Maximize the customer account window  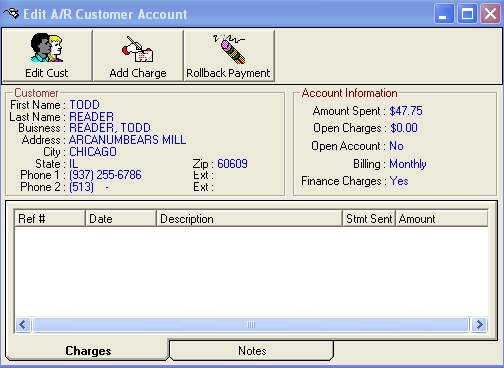pyautogui.click(x=467, y=14)
